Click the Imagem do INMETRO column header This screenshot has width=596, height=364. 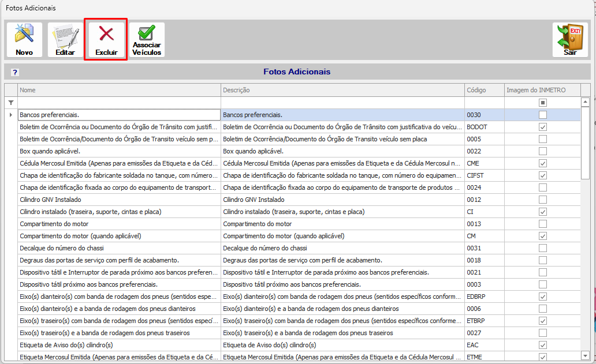tap(542, 90)
